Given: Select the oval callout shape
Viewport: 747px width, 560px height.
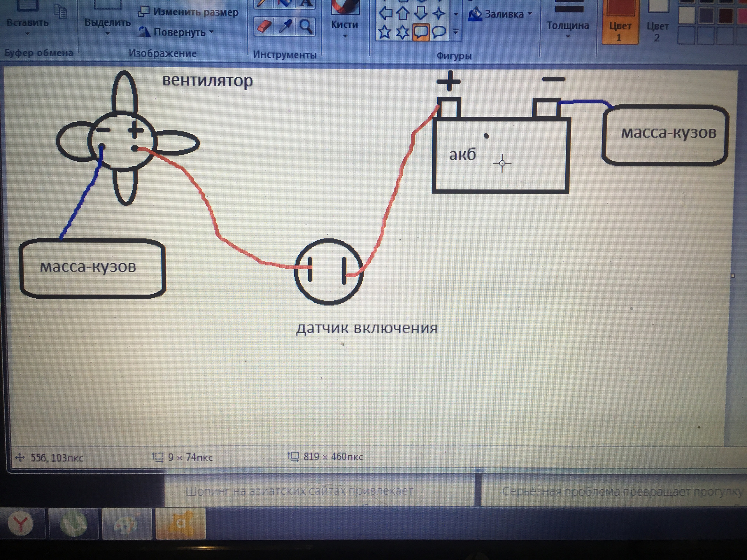Looking at the screenshot, I should pos(439,32).
